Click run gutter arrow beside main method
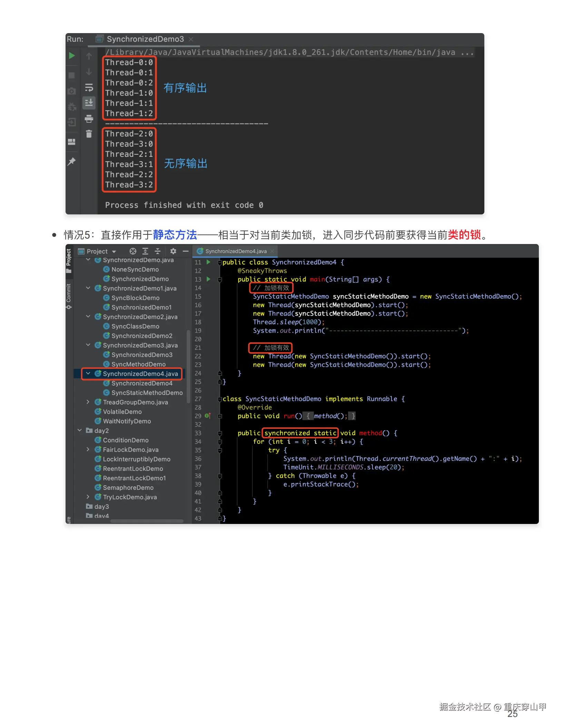Image resolution: width=563 pixels, height=728 pixels. (x=208, y=279)
